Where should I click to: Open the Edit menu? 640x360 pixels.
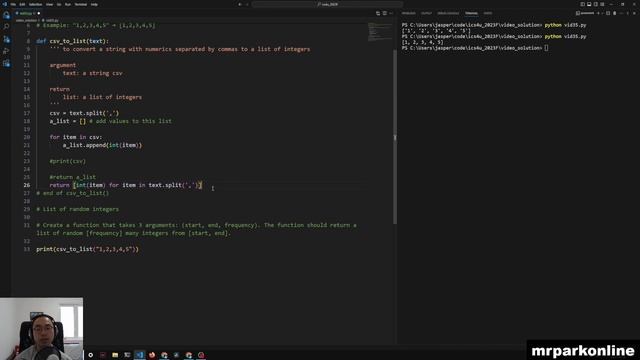coord(22,4)
